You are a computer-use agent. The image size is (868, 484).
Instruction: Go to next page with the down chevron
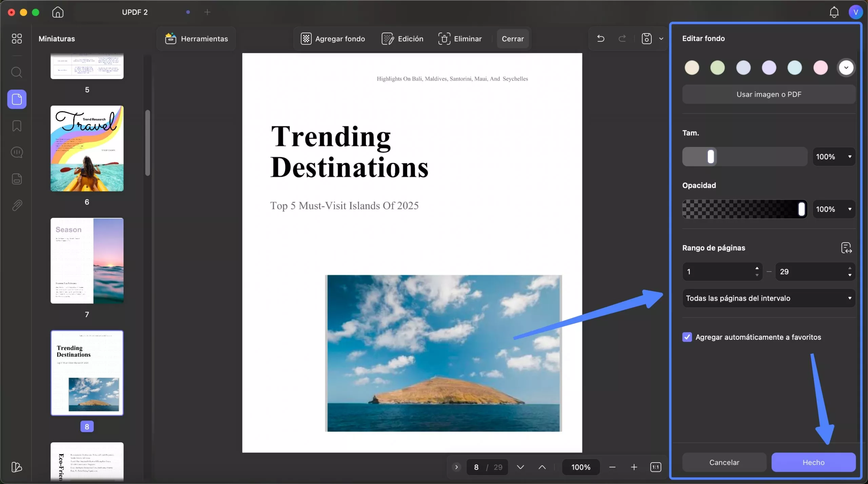[x=520, y=467]
